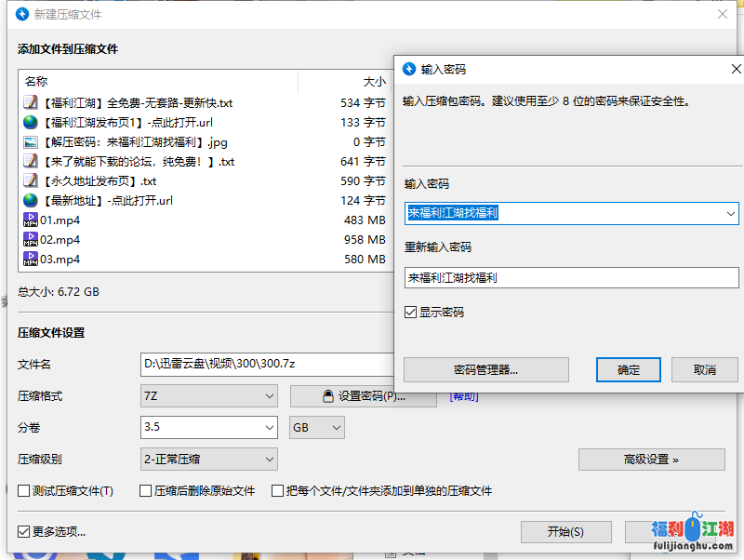This screenshot has width=744, height=560.
Task: Open the 压缩级别 dropdown
Action: [208, 460]
